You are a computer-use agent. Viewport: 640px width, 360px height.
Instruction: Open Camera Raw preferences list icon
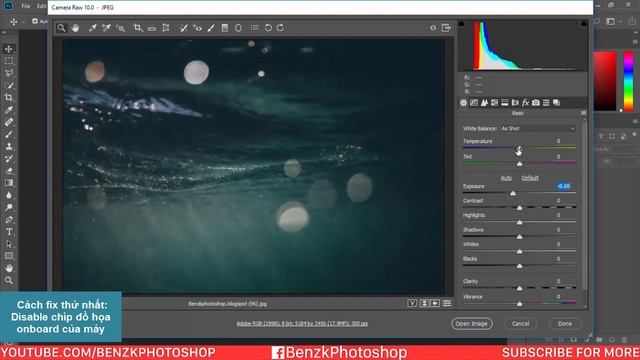click(255, 28)
